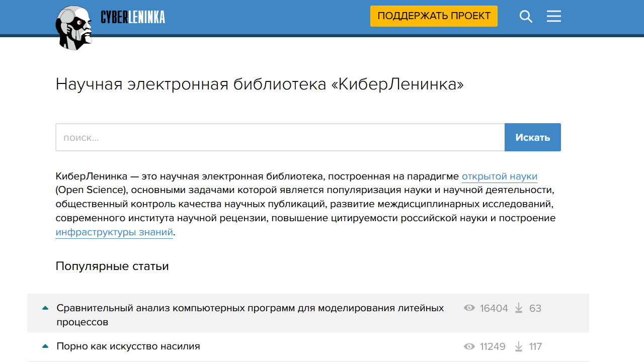Click the teal arrow beside the second article
644x362 pixels.
pos(45,345)
